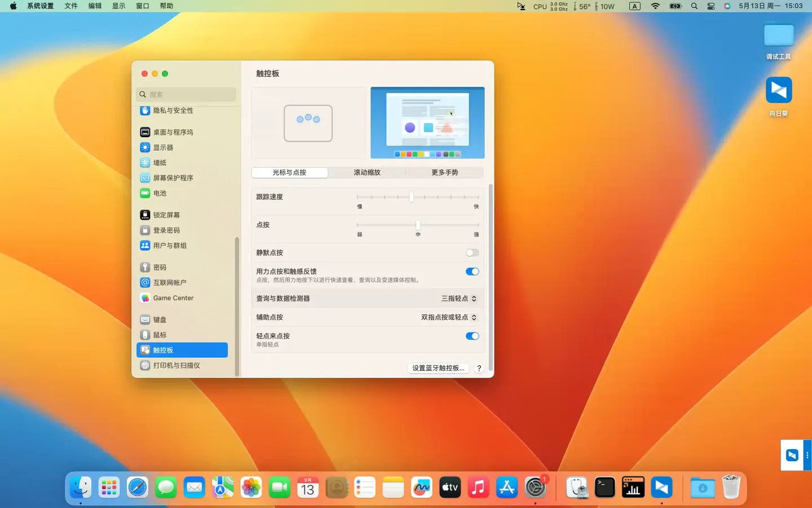Open 鼠标 settings in the sidebar
This screenshot has height=508, width=812.
click(x=160, y=335)
